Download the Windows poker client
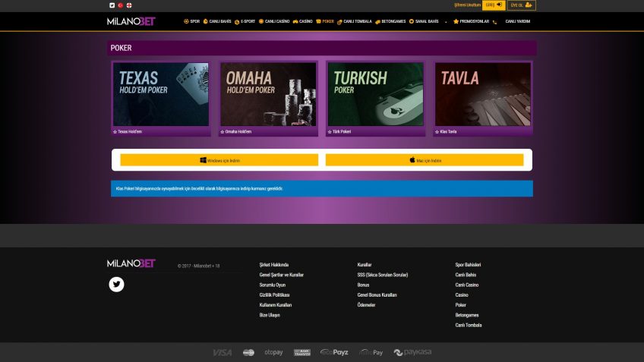The height and width of the screenshot is (362, 644). tap(219, 160)
